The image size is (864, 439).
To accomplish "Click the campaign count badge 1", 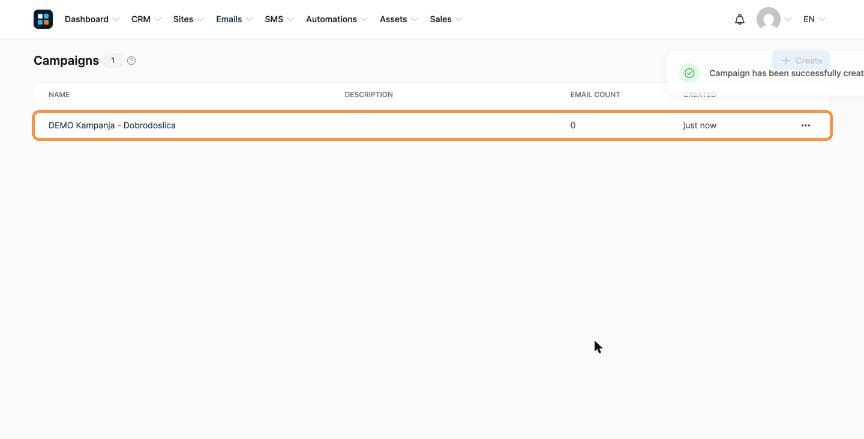I will click(113, 61).
